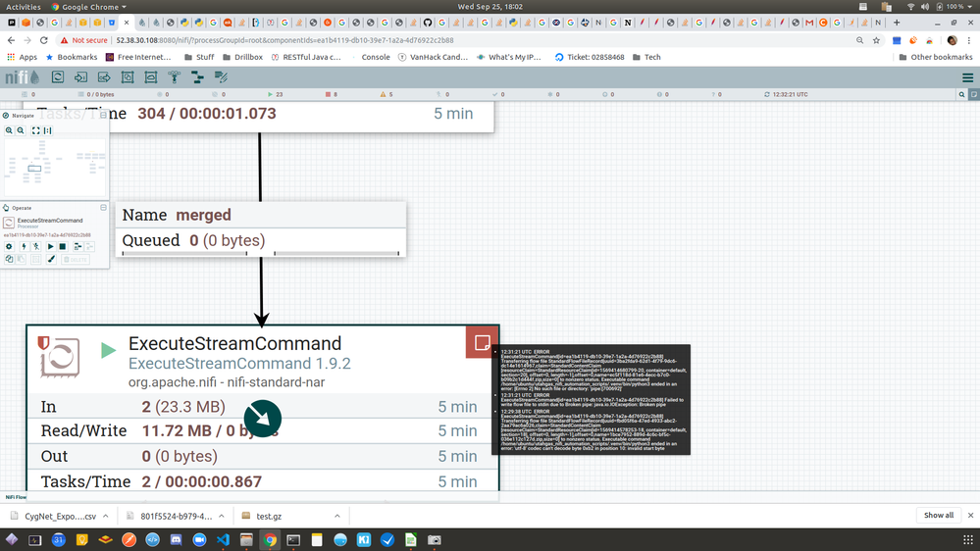Viewport: 980px width, 551px height.
Task: Add a Remote Process Group from toolbar
Action: pyautogui.click(x=151, y=76)
